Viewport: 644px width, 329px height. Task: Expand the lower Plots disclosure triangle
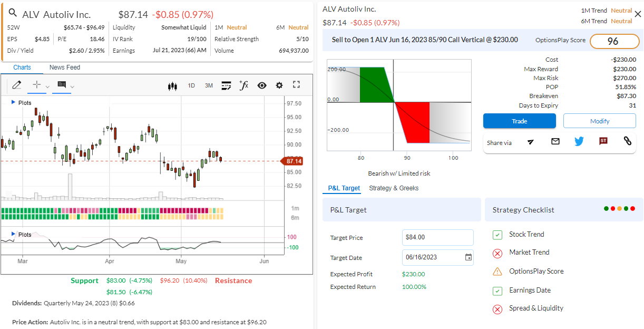[x=13, y=234]
